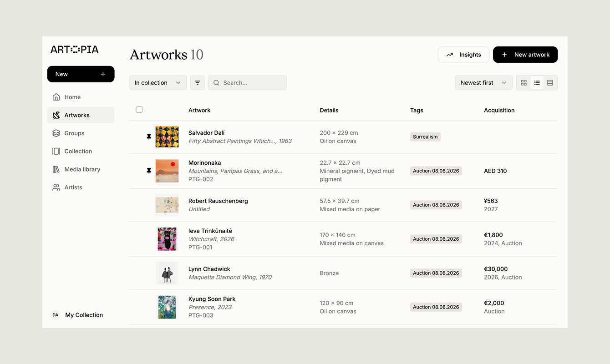Screen dimensions: 610x364
Task: Click Auction tag in Morinonaka row
Action: tap(436, 171)
